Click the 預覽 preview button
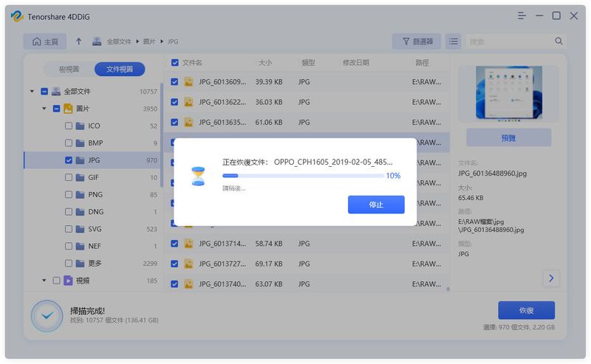Screen dimensions: 591x364 click(508, 138)
